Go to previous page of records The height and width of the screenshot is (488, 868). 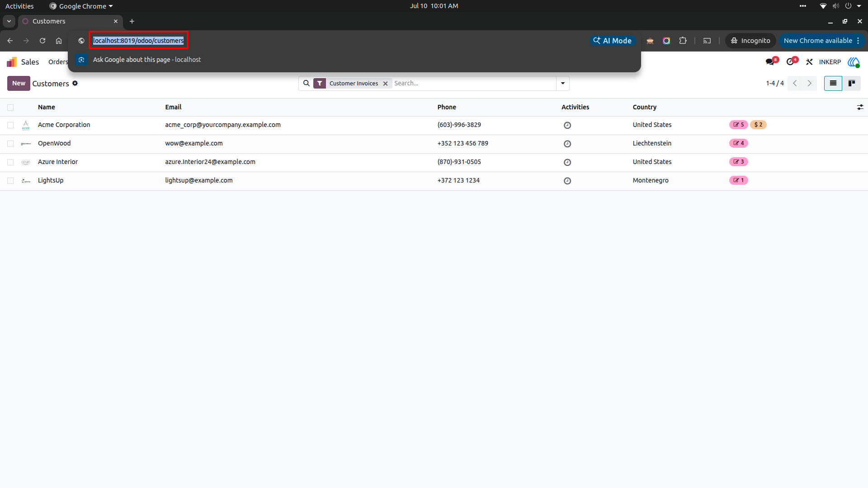pos(795,83)
